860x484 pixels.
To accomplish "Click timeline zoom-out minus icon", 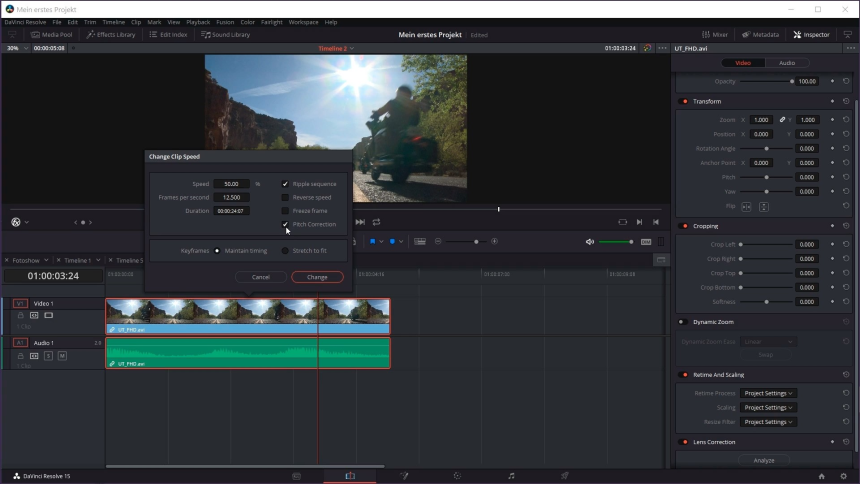I will (438, 241).
